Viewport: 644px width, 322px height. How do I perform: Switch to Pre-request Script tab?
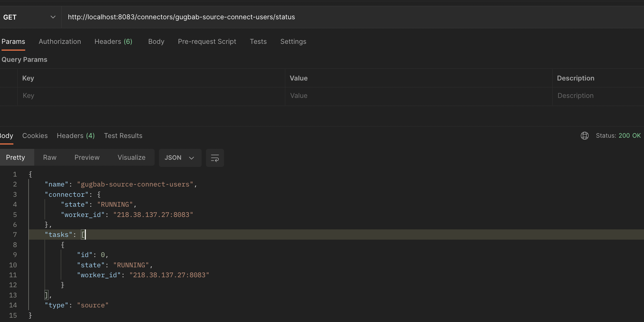[x=207, y=42]
